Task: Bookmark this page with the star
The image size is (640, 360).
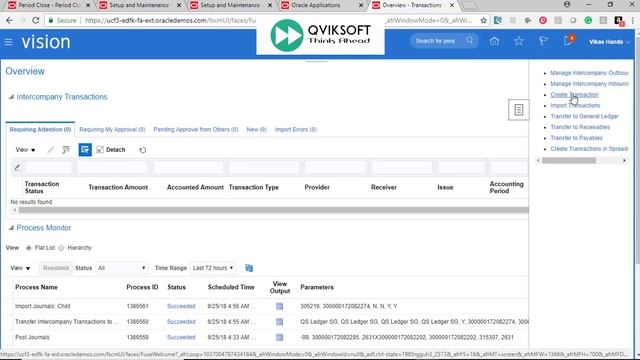Action: coord(483,20)
